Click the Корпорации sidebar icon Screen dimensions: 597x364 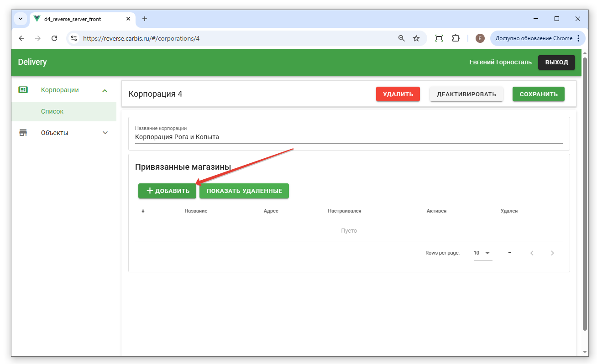coord(23,90)
